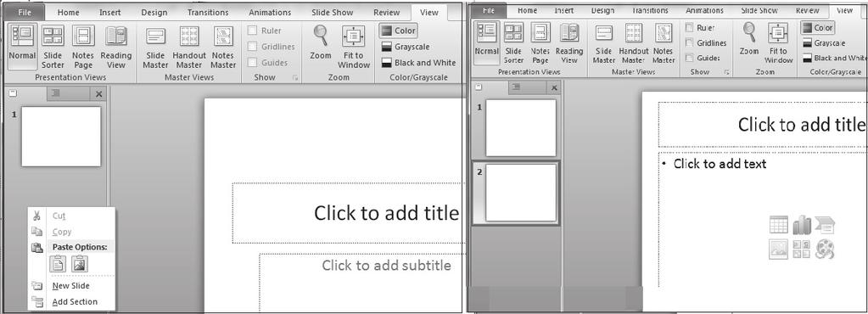
Task: Open Slide Master in left window
Action: pyautogui.click(x=155, y=47)
